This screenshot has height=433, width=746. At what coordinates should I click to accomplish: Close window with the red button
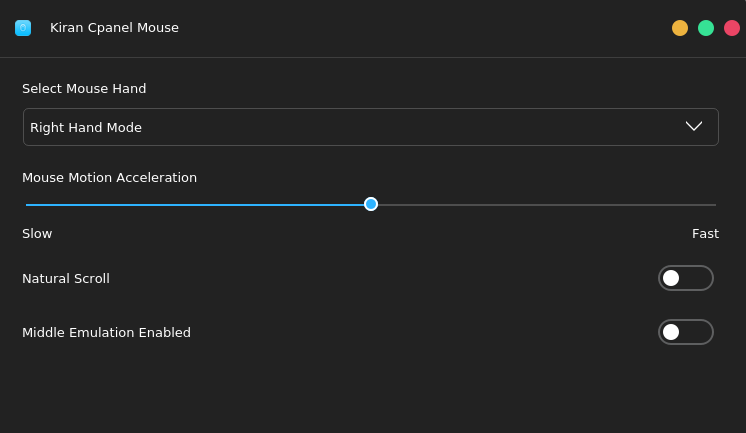[732, 28]
